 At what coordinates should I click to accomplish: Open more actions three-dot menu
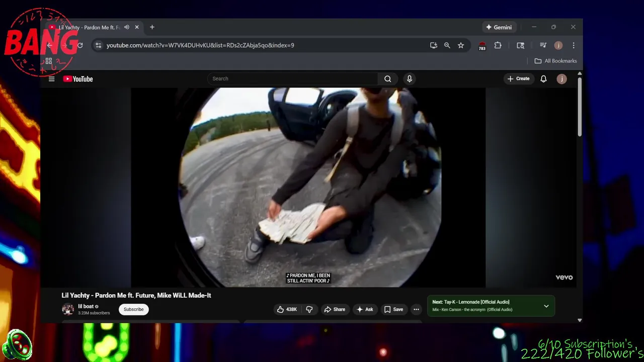pos(416,310)
